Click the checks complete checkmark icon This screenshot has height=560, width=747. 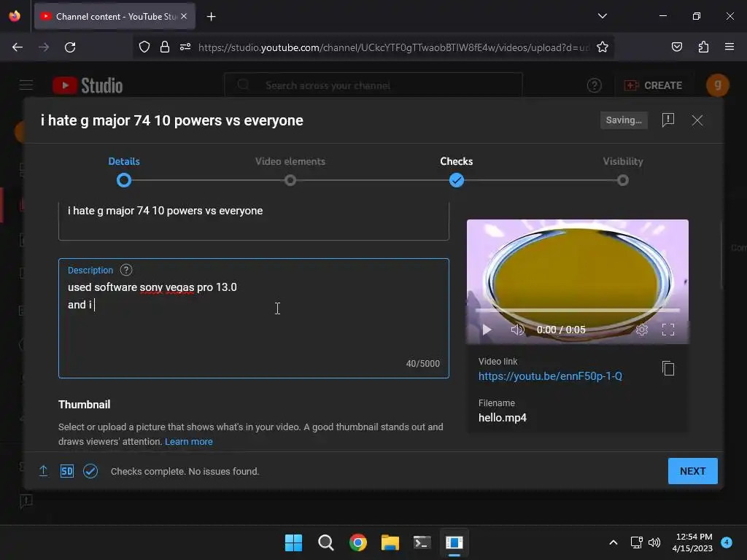click(90, 471)
